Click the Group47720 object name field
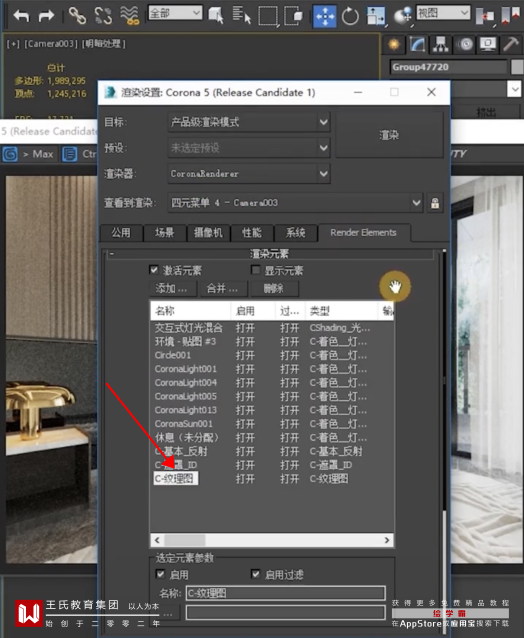This screenshot has height=638, width=524. pos(449,67)
